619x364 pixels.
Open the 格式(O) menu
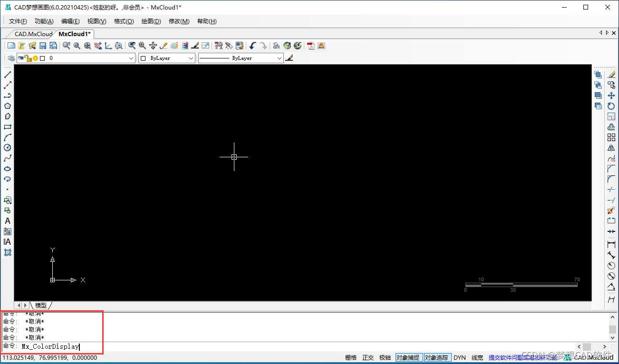pos(124,21)
